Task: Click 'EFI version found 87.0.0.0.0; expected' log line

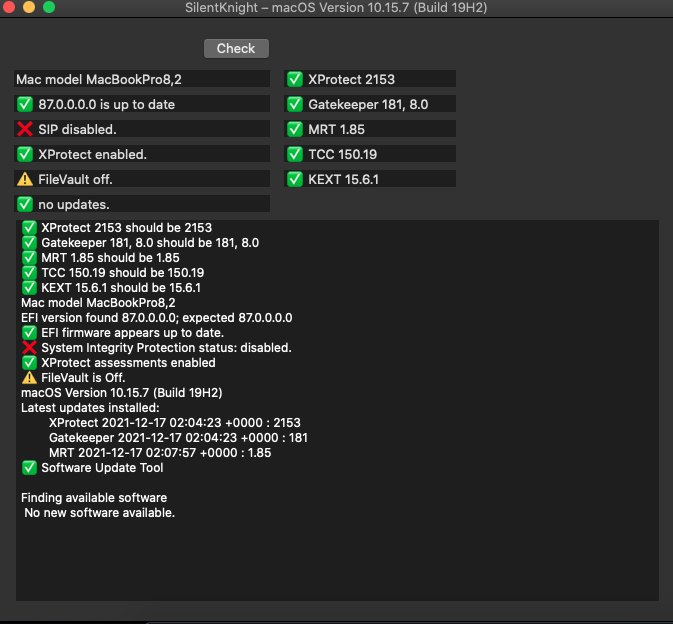Action: pos(157,318)
